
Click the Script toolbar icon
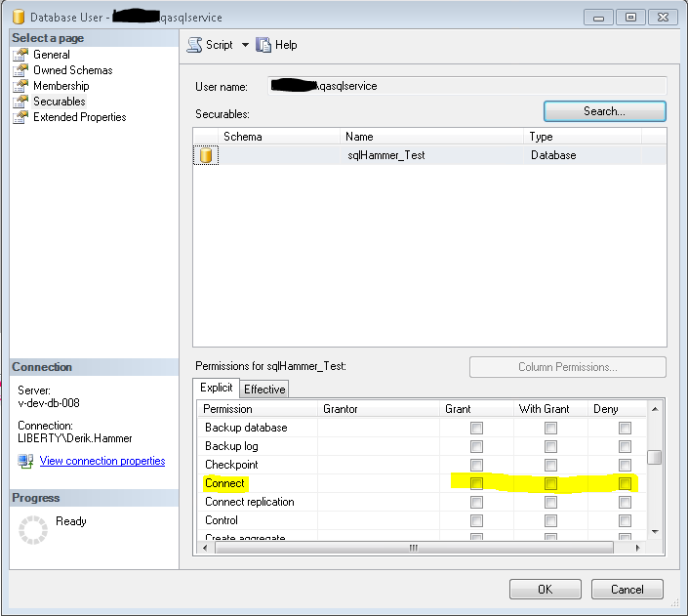pos(194,45)
